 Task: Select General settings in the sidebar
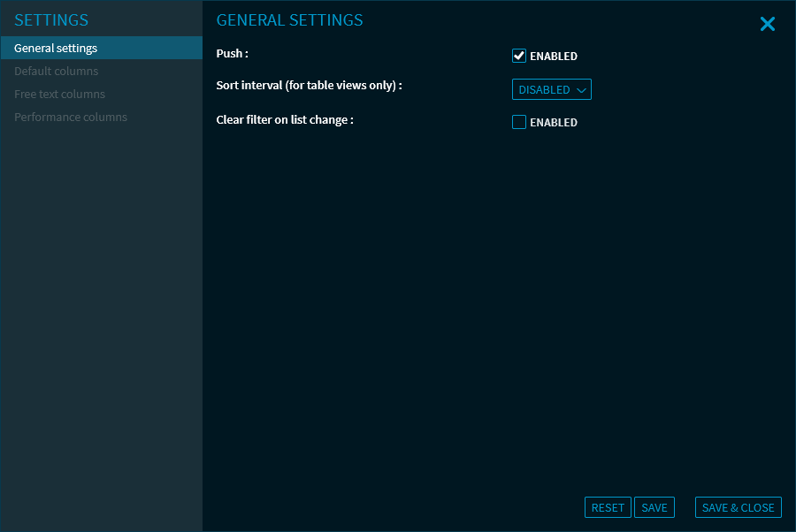[56, 49]
